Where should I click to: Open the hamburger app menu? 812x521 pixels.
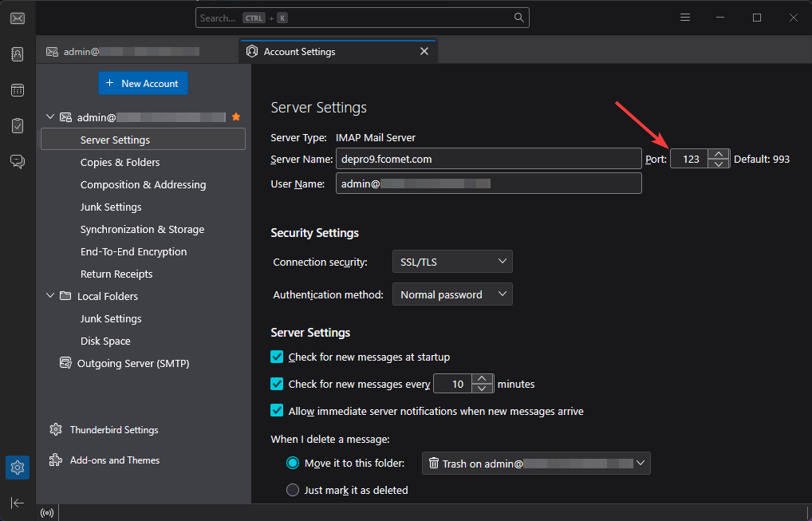click(x=685, y=18)
